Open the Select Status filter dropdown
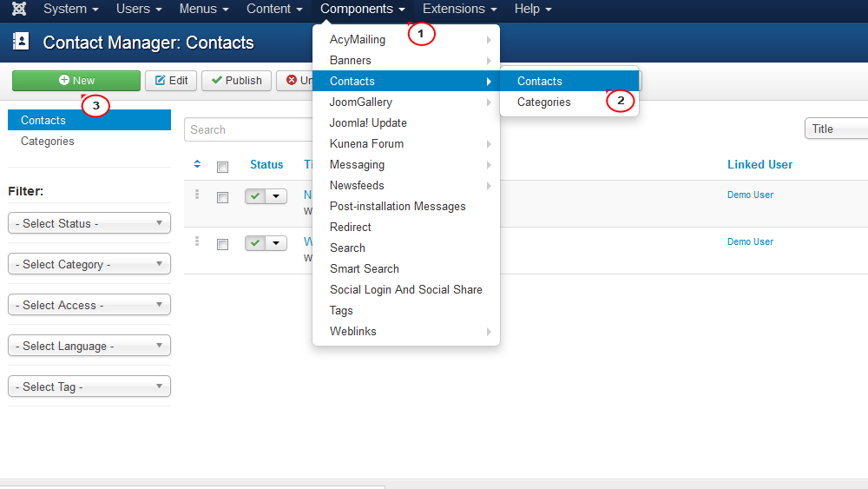The width and height of the screenshot is (868, 489). tap(89, 223)
